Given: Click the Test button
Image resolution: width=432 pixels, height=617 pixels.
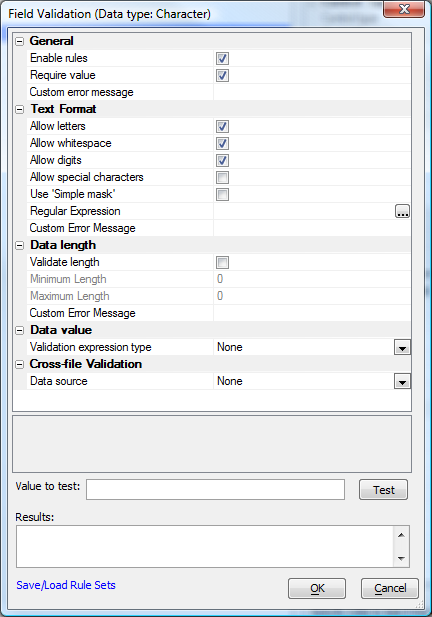Looking at the screenshot, I should (384, 490).
